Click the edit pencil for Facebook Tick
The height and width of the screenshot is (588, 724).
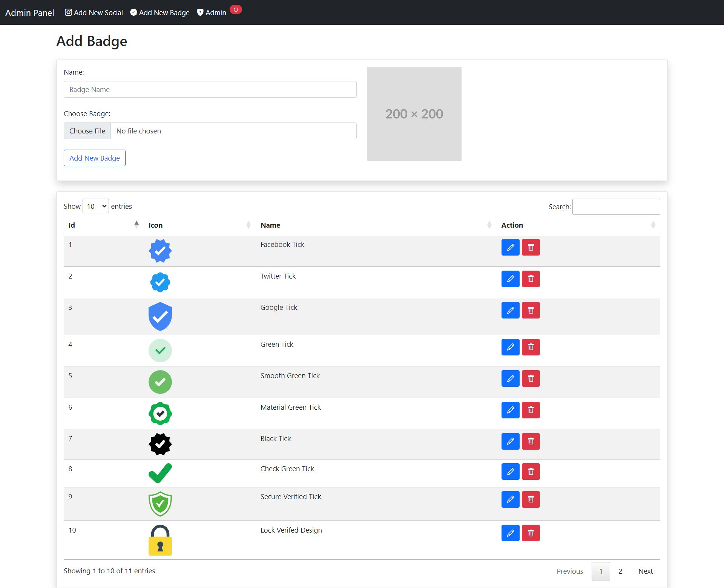point(510,247)
